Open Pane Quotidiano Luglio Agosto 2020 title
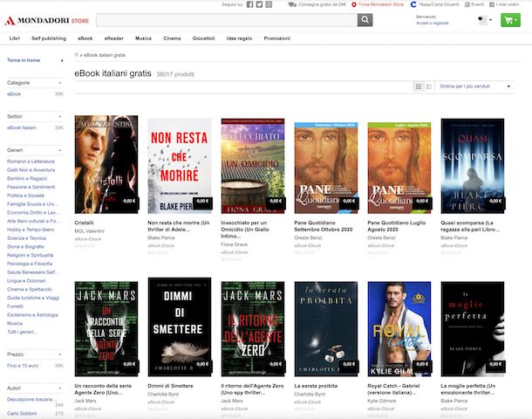 pos(396,226)
